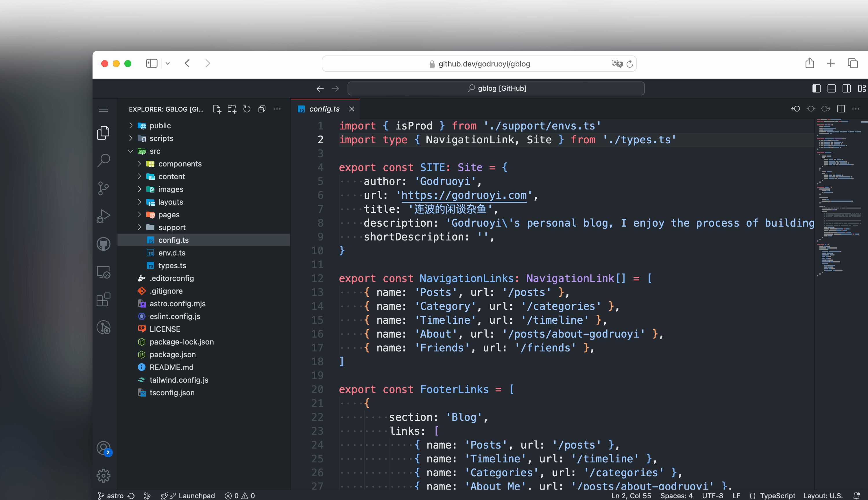The width and height of the screenshot is (868, 500).
Task: Split the editor to the right
Action: click(841, 109)
